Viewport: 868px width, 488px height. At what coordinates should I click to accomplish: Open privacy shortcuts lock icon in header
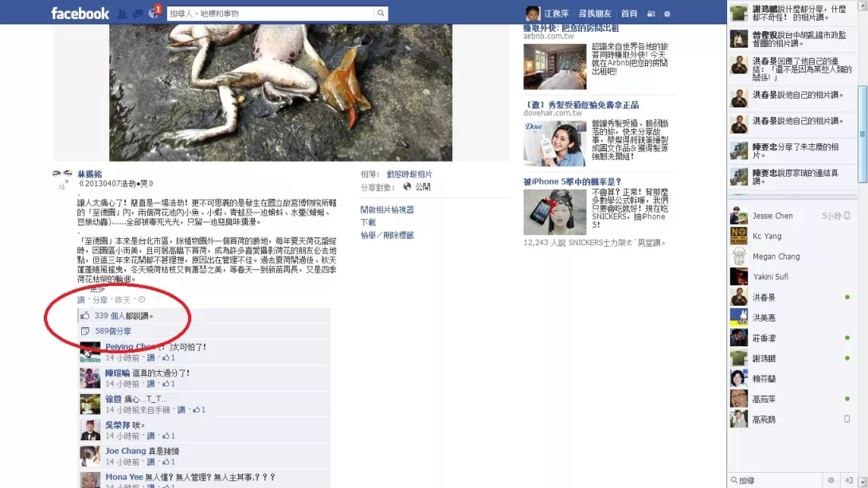651,14
